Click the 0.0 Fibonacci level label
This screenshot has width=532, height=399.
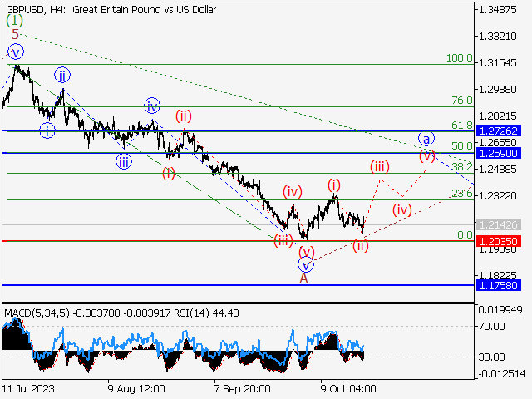(465, 234)
